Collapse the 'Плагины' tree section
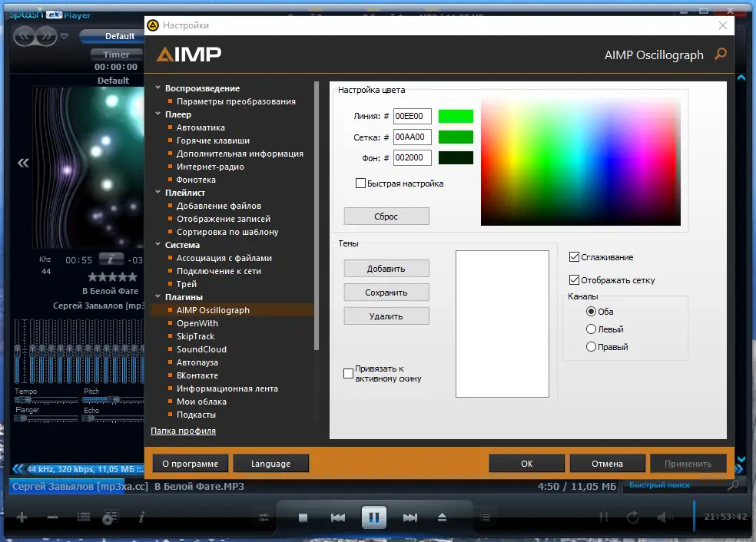756x542 pixels. click(157, 296)
